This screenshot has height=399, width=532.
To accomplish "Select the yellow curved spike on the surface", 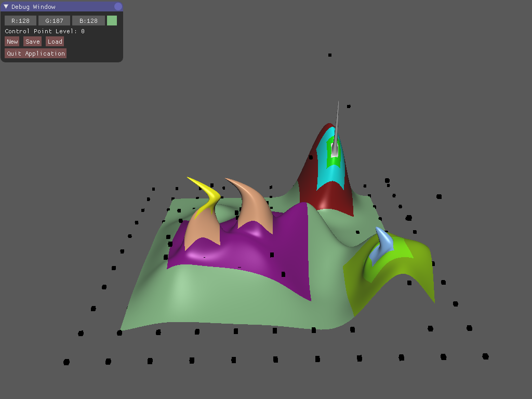I will pyautogui.click(x=207, y=197).
